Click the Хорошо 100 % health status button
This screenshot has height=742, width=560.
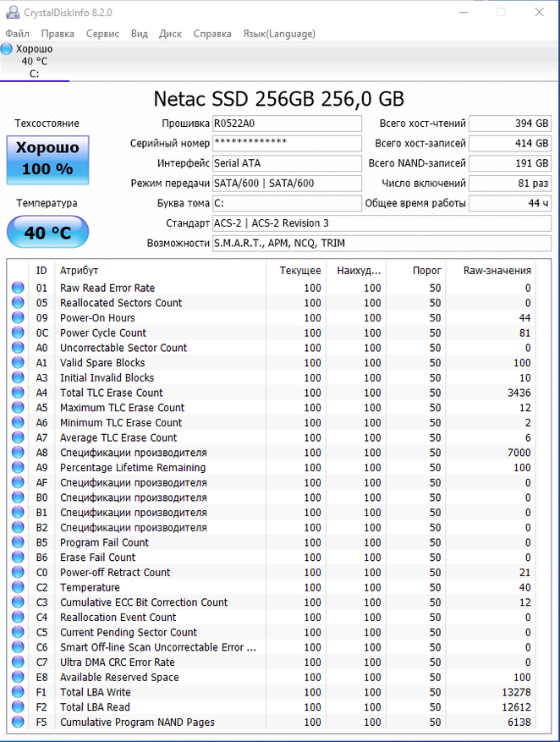click(47, 159)
